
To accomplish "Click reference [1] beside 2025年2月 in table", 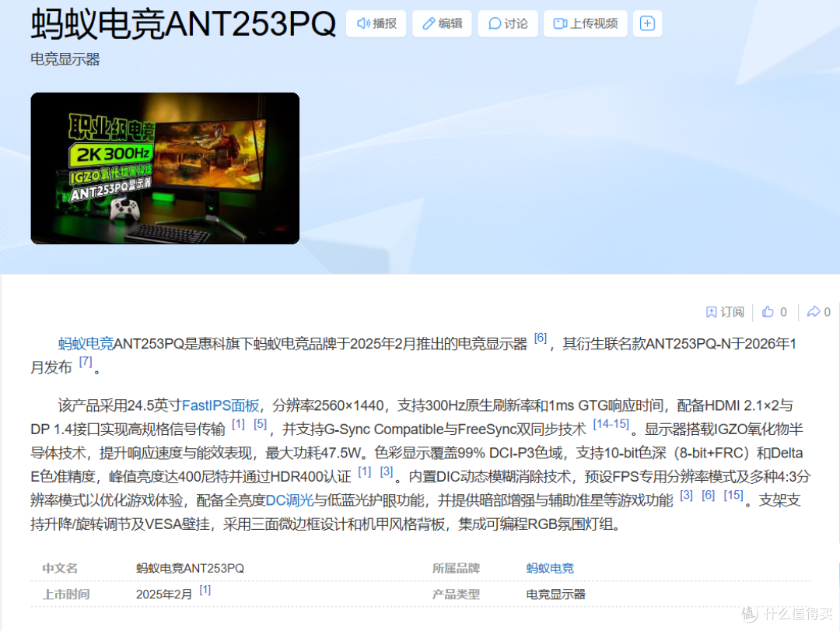I will click(x=205, y=590).
